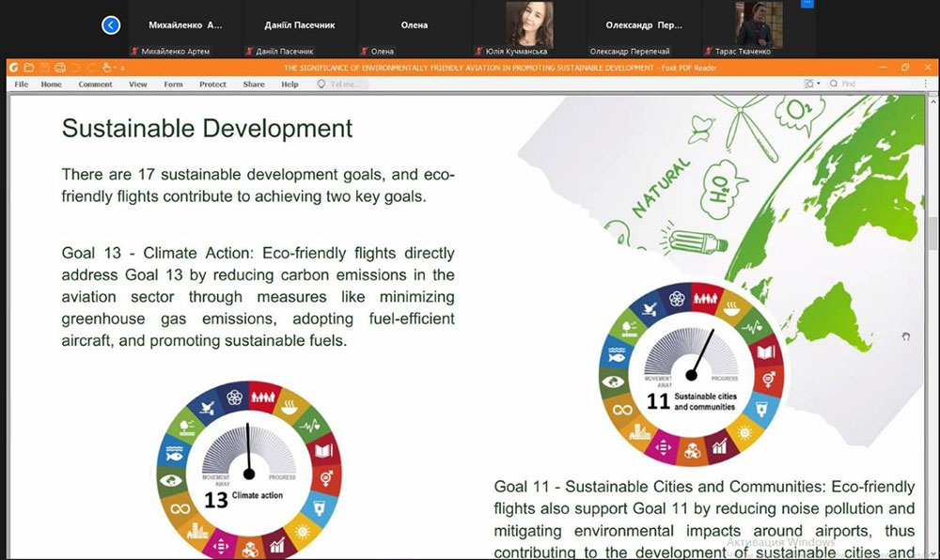
Task: Open the File menu
Action: pos(22,85)
